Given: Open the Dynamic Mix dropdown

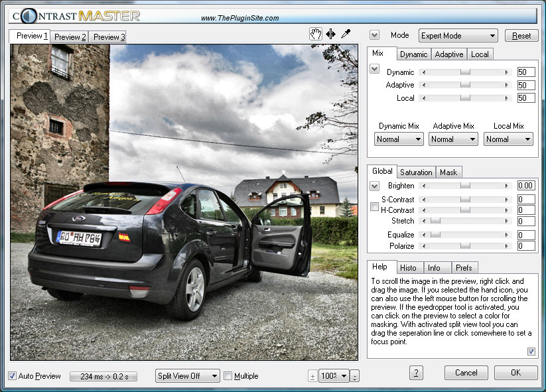Looking at the screenshot, I should coord(399,139).
